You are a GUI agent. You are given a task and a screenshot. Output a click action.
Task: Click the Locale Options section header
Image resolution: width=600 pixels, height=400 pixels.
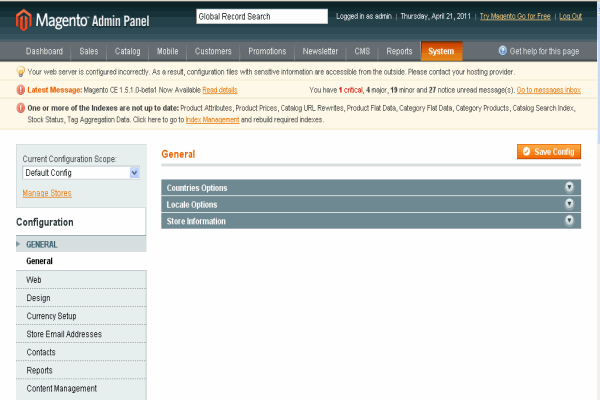click(x=371, y=204)
